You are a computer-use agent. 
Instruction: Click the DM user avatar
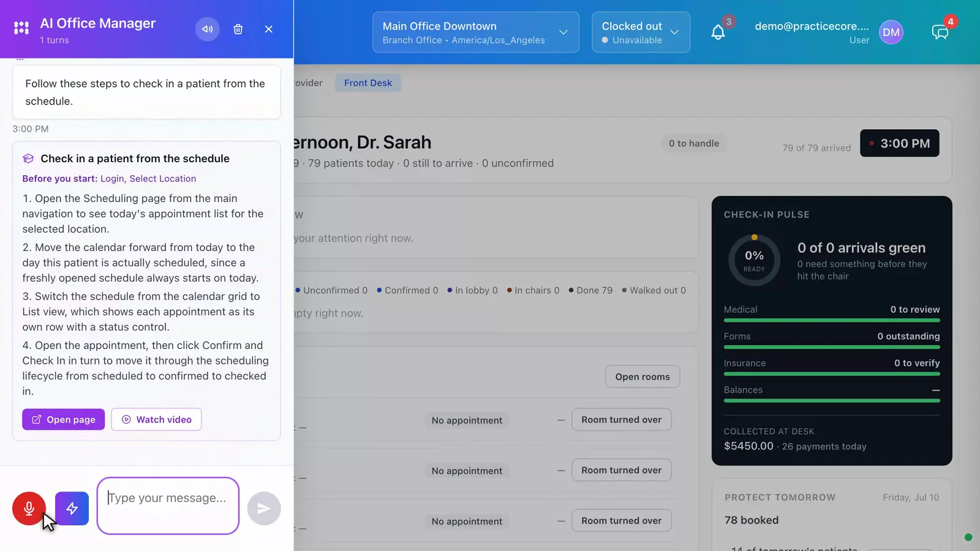click(x=891, y=32)
